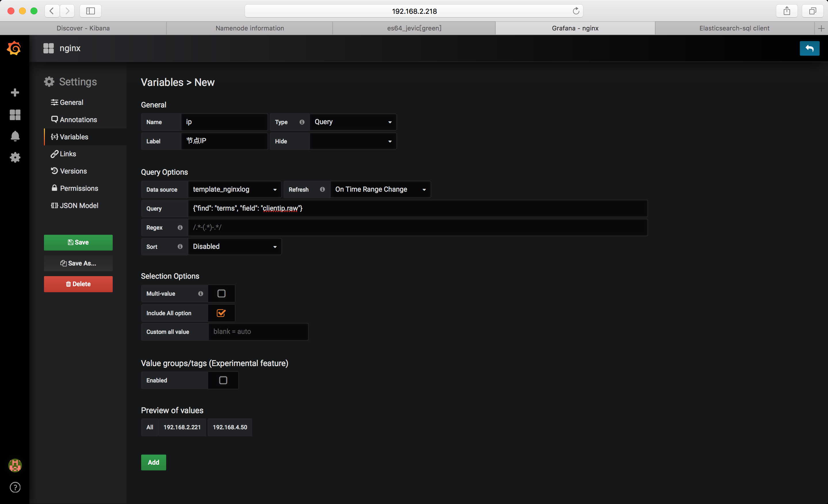
Task: Click the green Add button
Action: tap(153, 462)
